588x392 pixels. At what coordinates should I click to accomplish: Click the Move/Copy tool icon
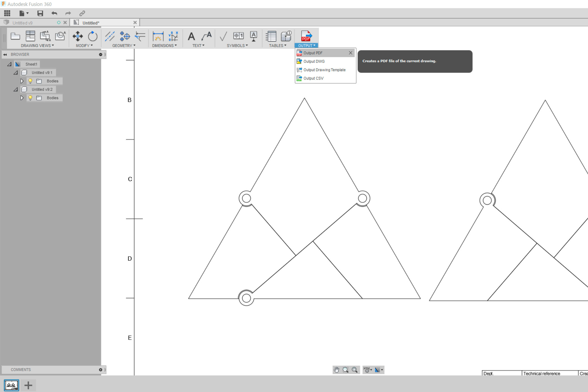tap(78, 36)
